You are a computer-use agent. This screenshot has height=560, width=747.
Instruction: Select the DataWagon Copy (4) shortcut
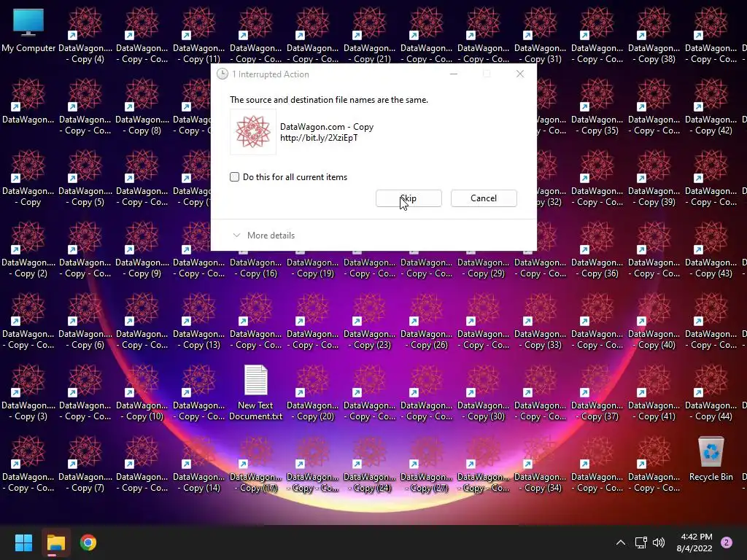tap(85, 36)
